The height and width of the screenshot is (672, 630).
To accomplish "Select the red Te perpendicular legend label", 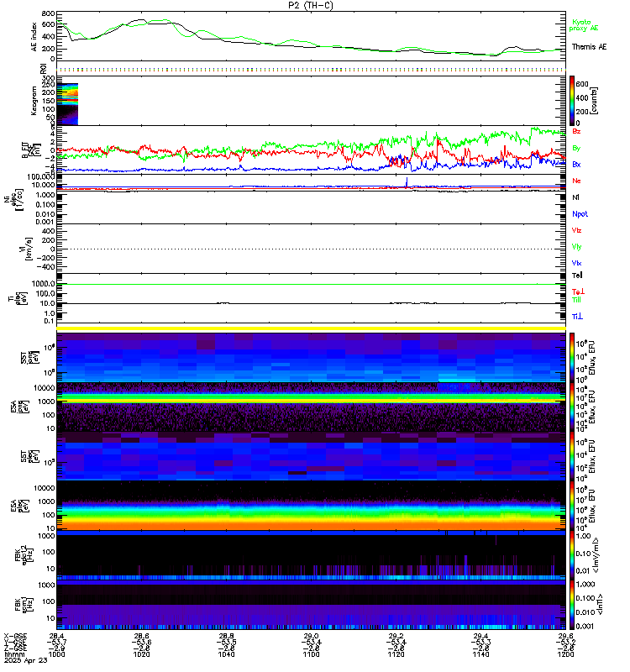I will pyautogui.click(x=578, y=291).
